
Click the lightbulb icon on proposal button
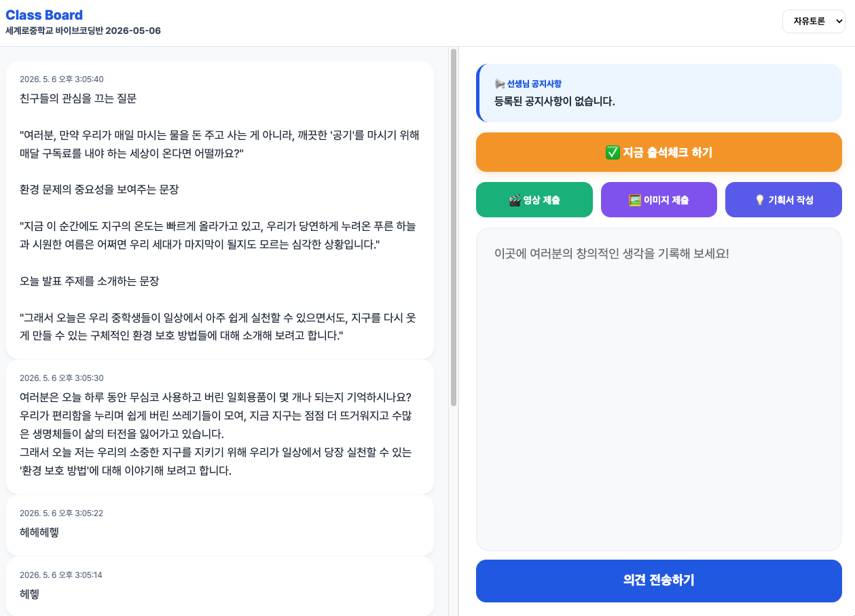coord(760,200)
